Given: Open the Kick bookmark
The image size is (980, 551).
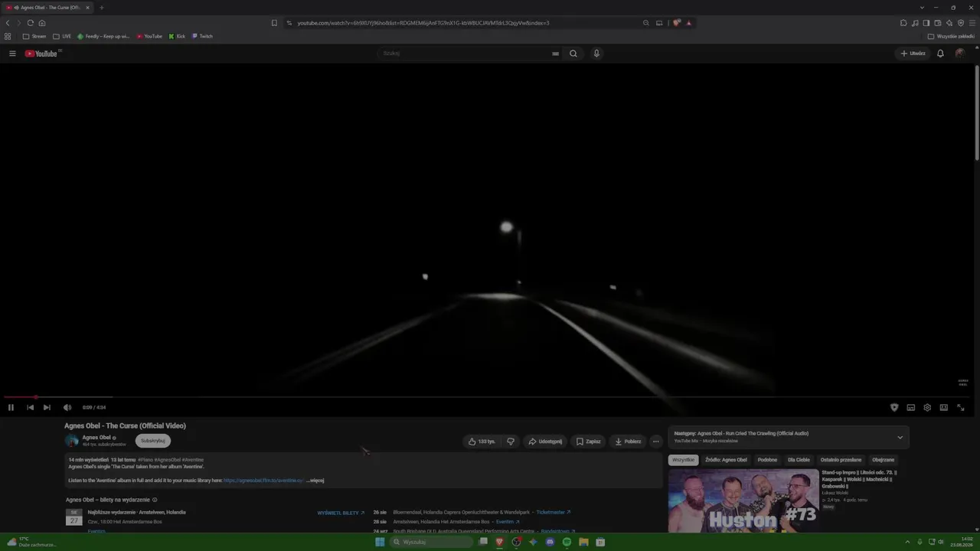Looking at the screenshot, I should coord(177,36).
